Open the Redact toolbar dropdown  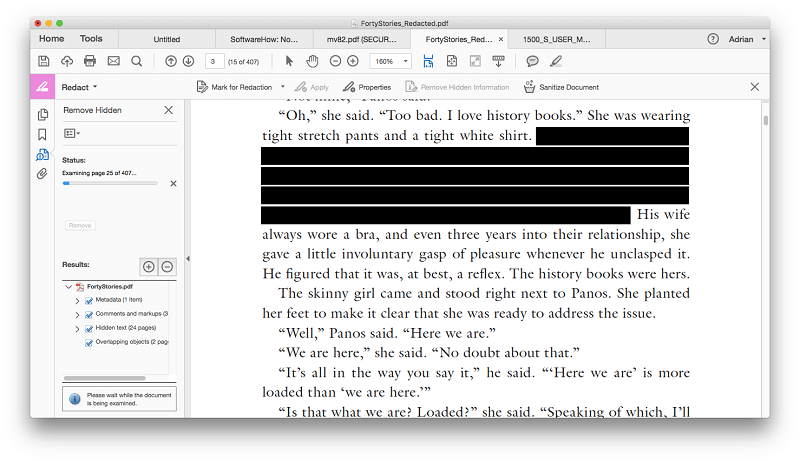(79, 87)
